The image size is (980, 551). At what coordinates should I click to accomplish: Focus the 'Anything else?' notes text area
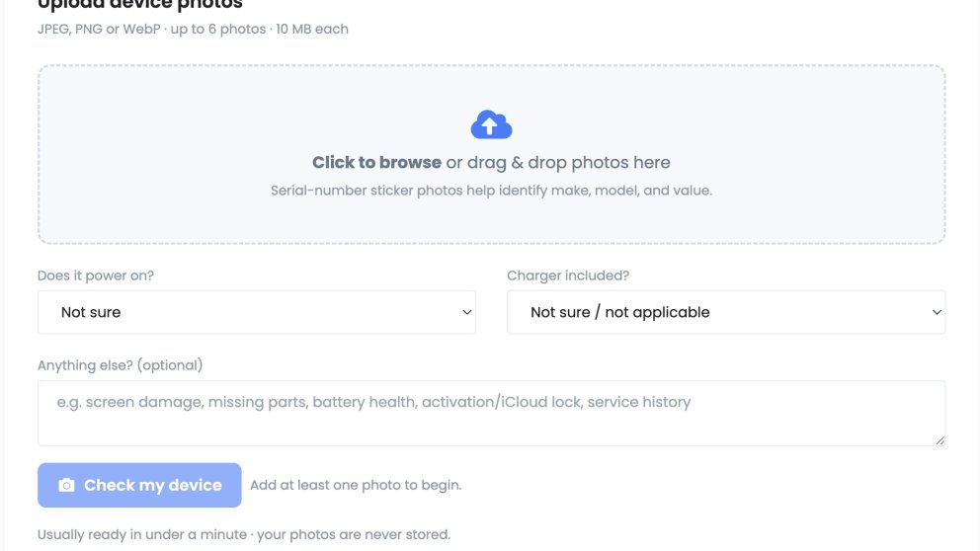click(x=491, y=413)
